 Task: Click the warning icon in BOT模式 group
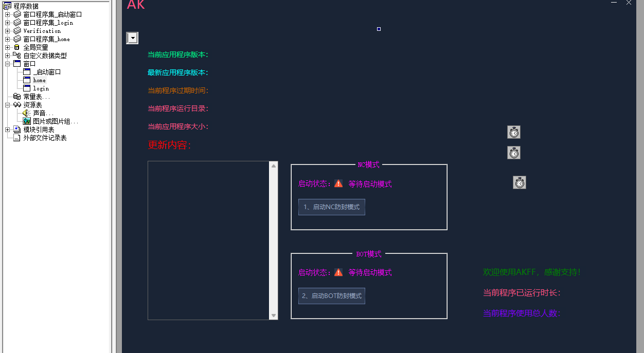(x=338, y=272)
